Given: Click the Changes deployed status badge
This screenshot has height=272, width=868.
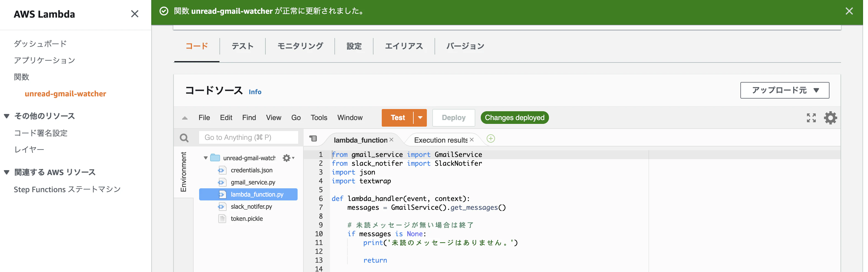Looking at the screenshot, I should pyautogui.click(x=515, y=118).
